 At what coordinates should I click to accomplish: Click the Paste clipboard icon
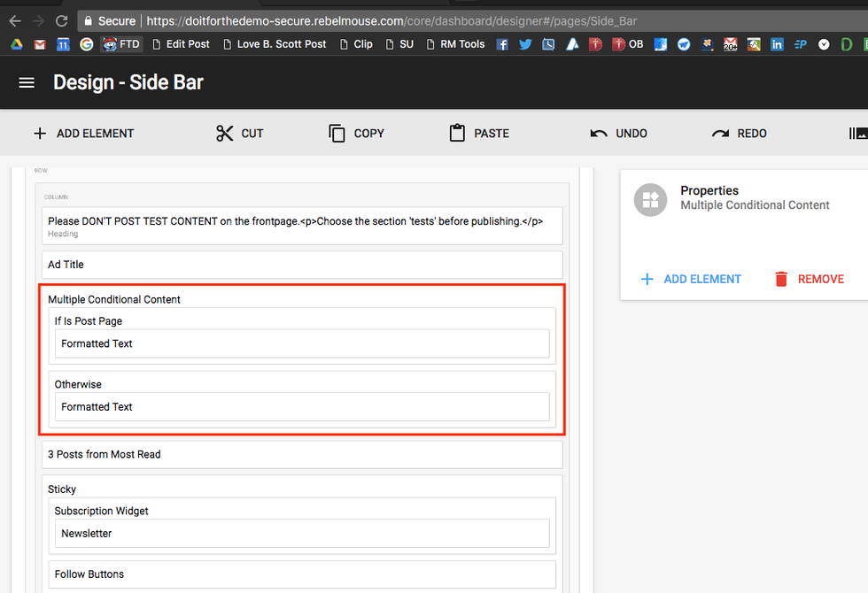point(457,134)
